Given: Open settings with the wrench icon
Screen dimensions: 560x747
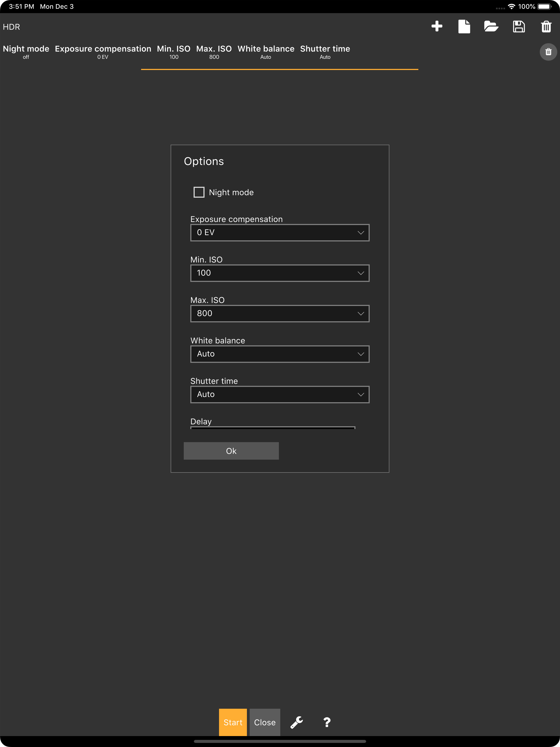Looking at the screenshot, I should (x=297, y=722).
